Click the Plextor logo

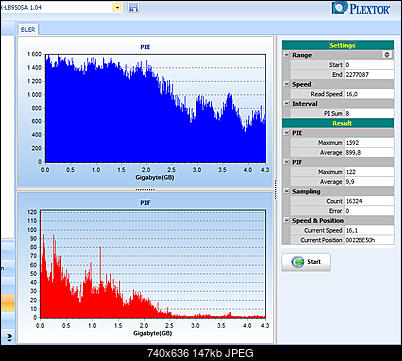pyautogui.click(x=361, y=8)
